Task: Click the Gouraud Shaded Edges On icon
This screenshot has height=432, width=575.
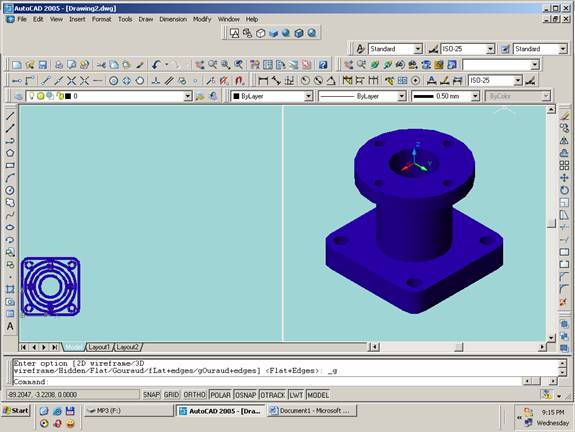Action: (312, 33)
